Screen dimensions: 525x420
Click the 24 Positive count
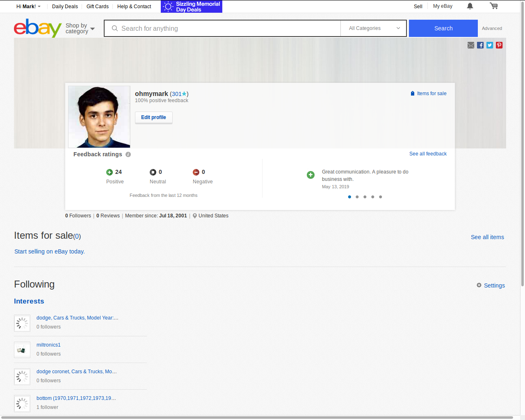pyautogui.click(x=119, y=172)
